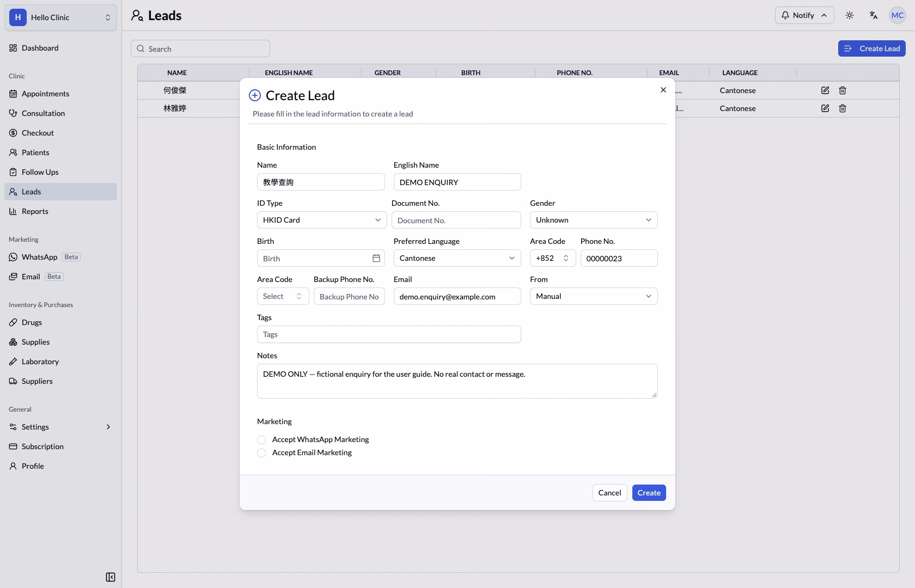Open the MC user avatar menu
The height and width of the screenshot is (588, 915).
[x=898, y=15]
